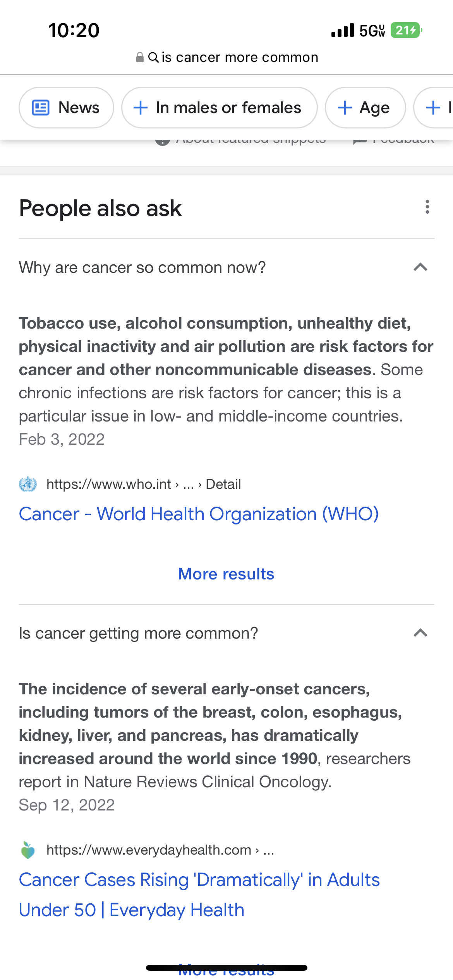Tap the Everyday Health apple favicon
Viewport: 453px width, 980px height.
tap(28, 850)
